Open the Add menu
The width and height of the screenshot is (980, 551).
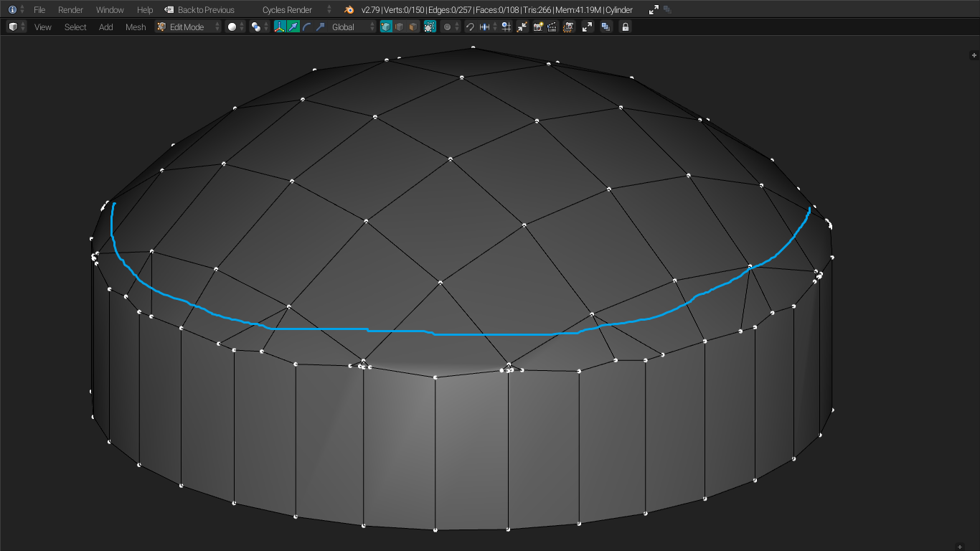106,27
